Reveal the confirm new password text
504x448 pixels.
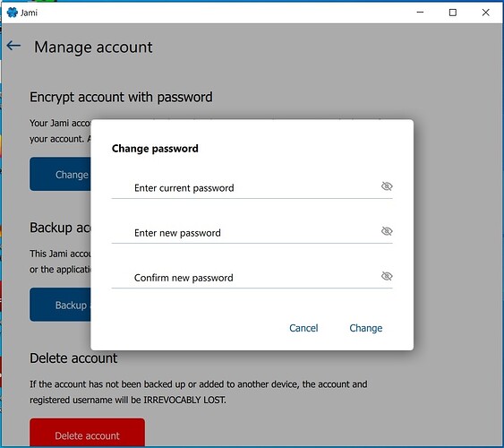387,276
